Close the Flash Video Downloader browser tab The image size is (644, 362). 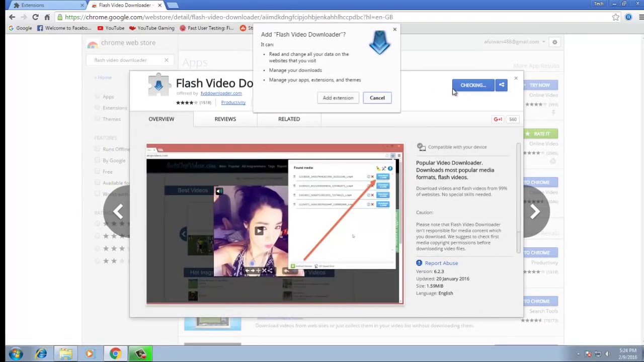click(x=160, y=5)
